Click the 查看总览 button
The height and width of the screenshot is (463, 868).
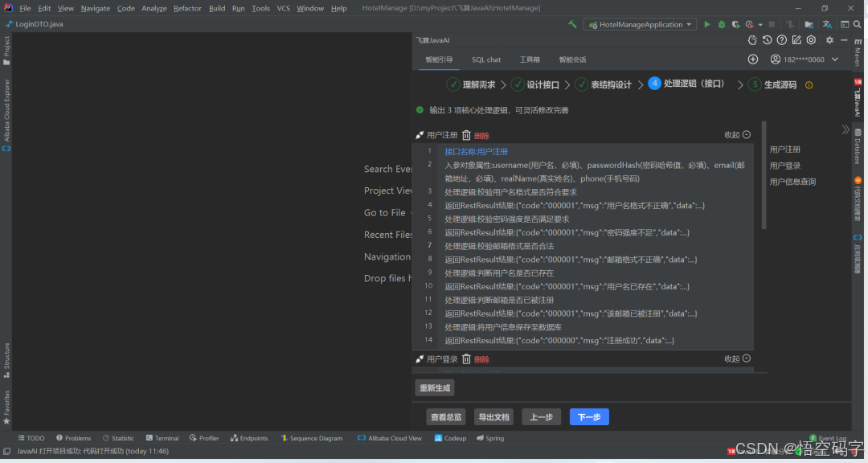446,417
